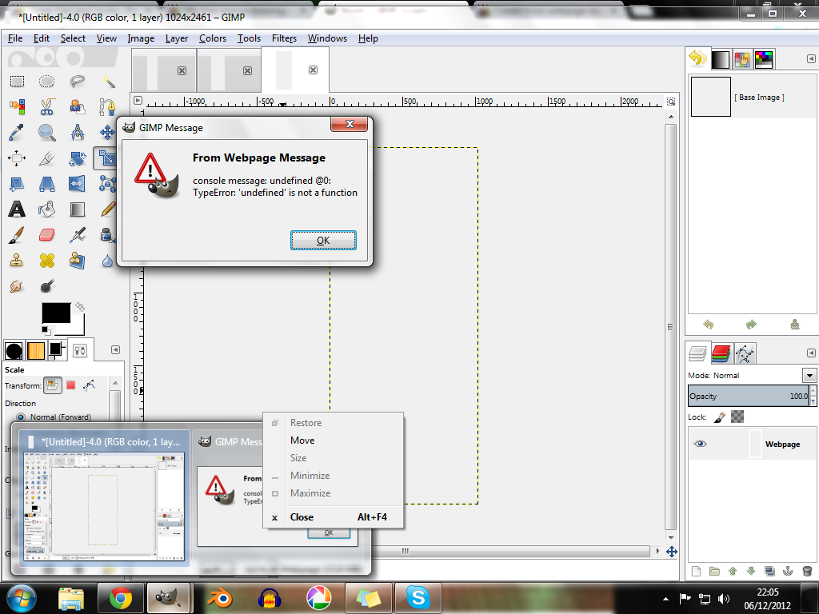Select the Flip tool

[77, 184]
